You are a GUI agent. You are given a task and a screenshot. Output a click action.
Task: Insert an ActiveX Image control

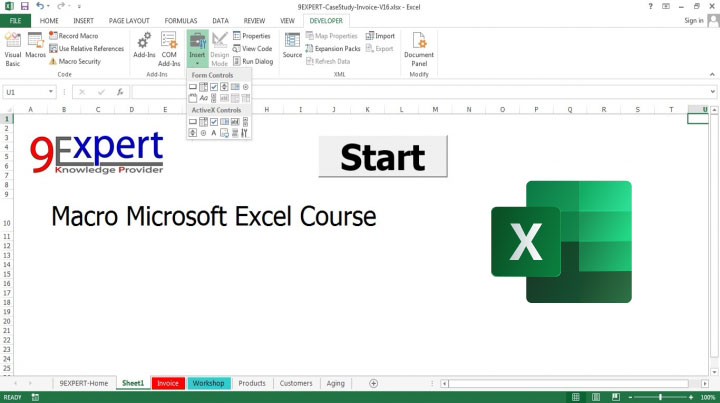pos(224,133)
